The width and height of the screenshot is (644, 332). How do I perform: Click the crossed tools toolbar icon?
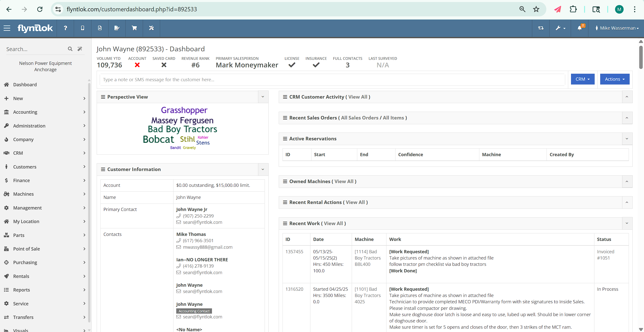click(151, 28)
